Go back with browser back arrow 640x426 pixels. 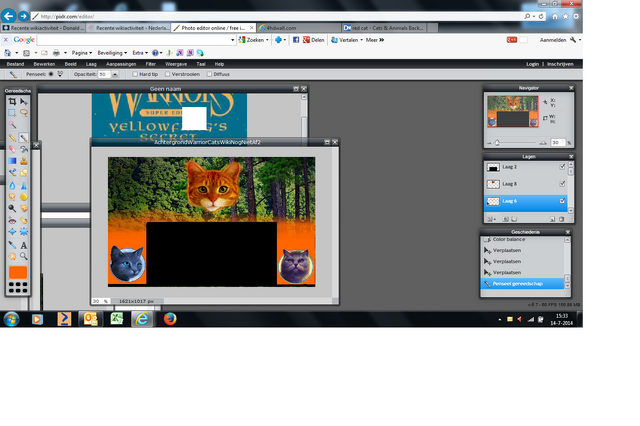[9, 16]
